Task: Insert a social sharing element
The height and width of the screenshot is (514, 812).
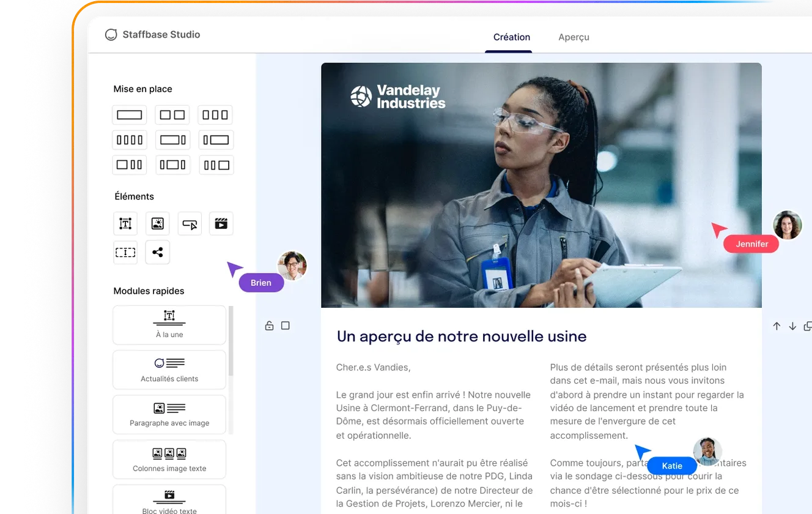Action: 157,252
